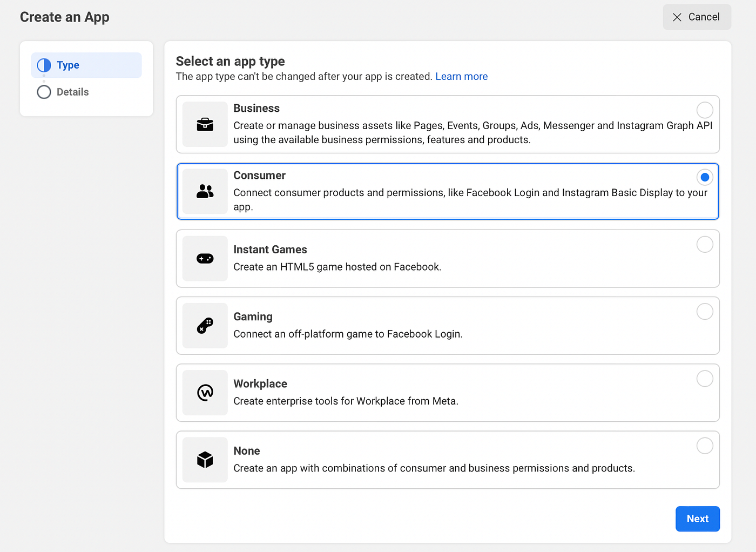The image size is (756, 552).
Task: Click 'Create an app with combinations' description
Action: 434,468
